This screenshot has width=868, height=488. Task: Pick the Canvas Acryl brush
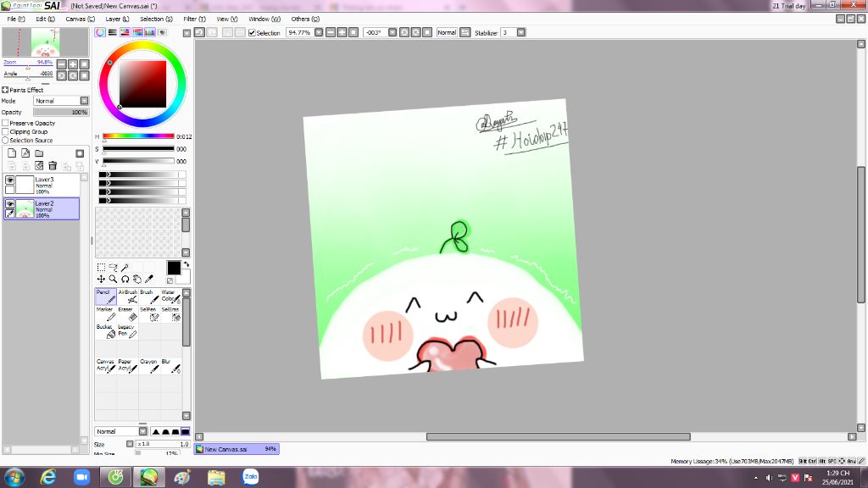(x=105, y=366)
